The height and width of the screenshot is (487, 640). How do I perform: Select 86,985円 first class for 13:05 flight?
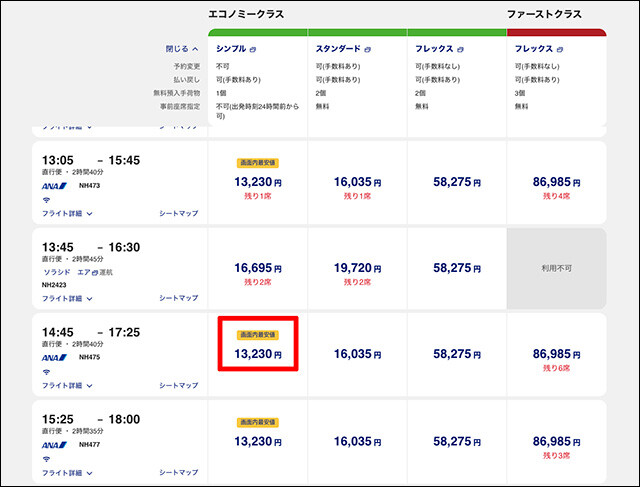point(556,182)
